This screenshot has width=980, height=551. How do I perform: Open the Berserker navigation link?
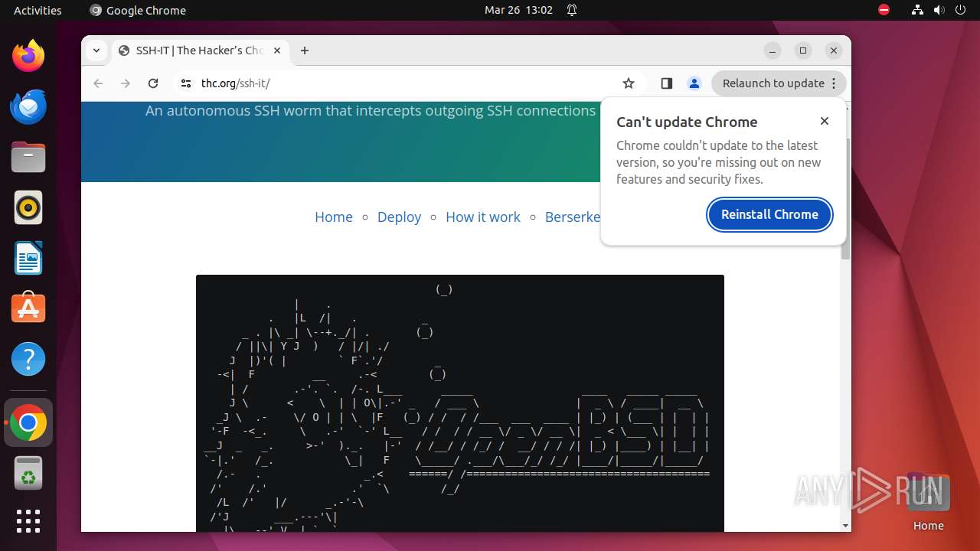pyautogui.click(x=573, y=217)
